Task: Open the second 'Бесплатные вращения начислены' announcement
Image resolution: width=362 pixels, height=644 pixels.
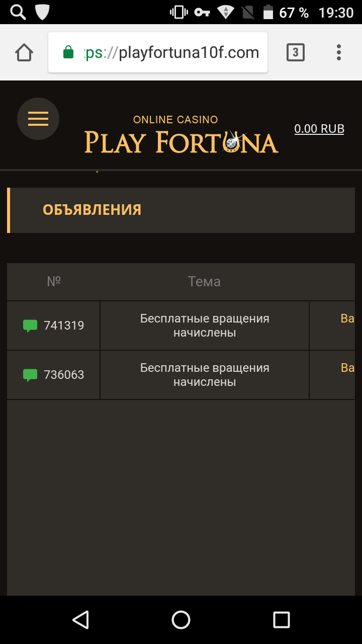Action: click(204, 374)
